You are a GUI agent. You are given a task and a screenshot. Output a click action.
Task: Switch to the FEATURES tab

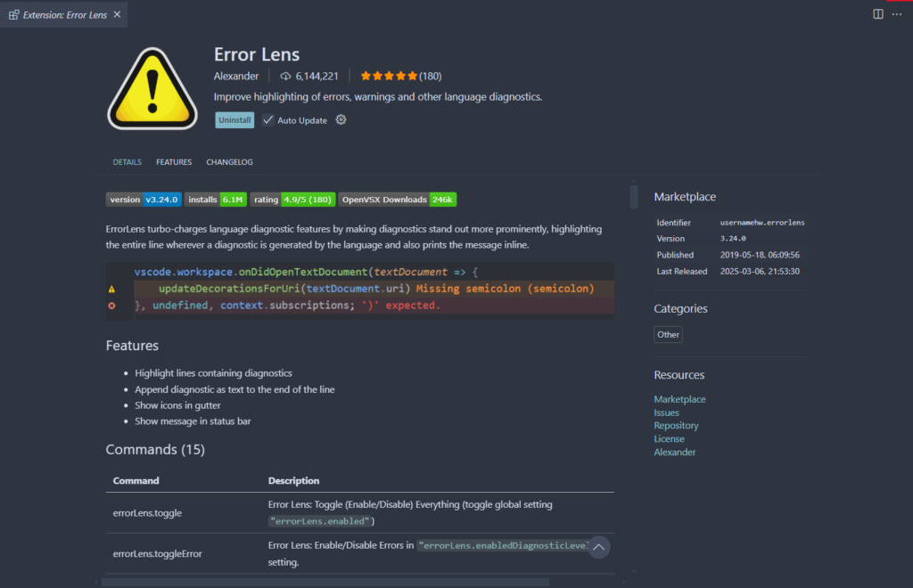point(173,162)
